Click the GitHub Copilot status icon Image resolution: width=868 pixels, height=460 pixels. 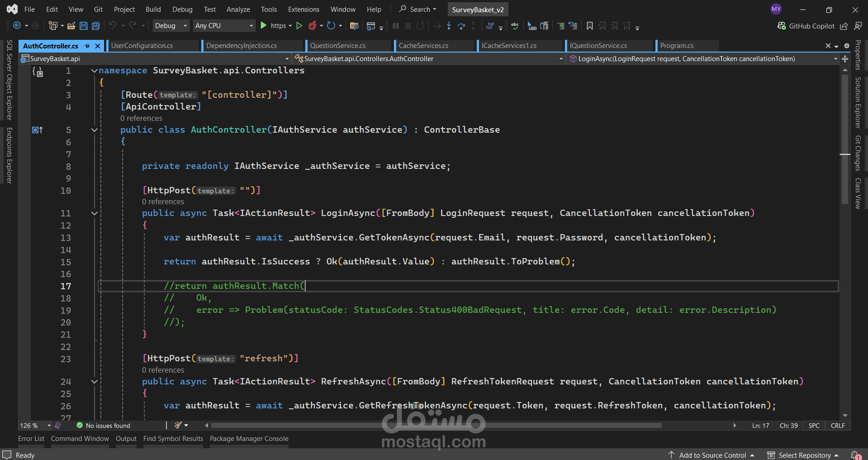[x=782, y=26]
